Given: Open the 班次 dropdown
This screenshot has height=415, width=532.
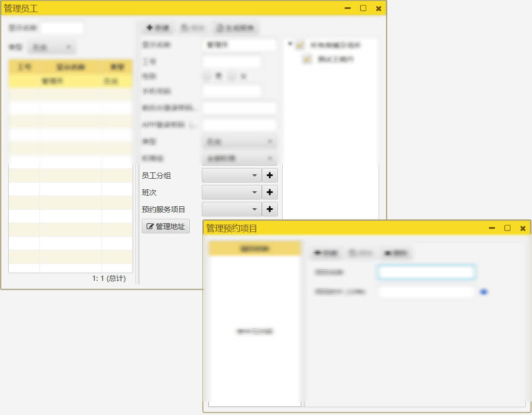Looking at the screenshot, I should click(x=231, y=192).
